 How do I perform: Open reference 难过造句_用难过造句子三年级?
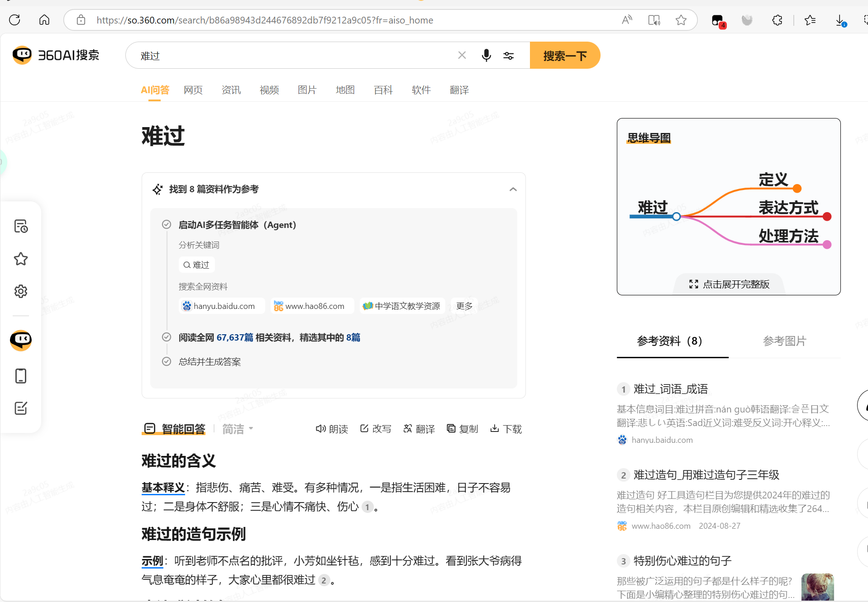coord(706,475)
